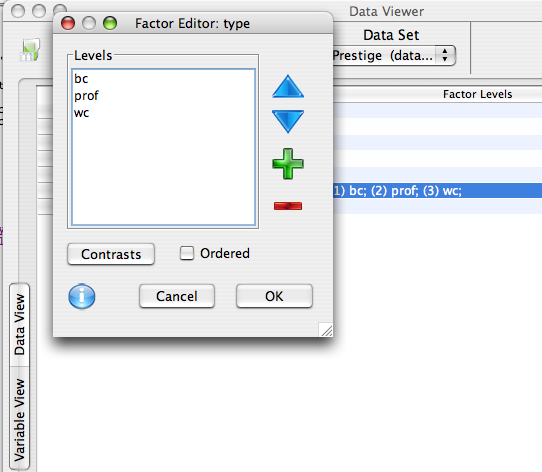The height and width of the screenshot is (472, 542).
Task: Click the Factor Levels column header
Action: coord(477,94)
